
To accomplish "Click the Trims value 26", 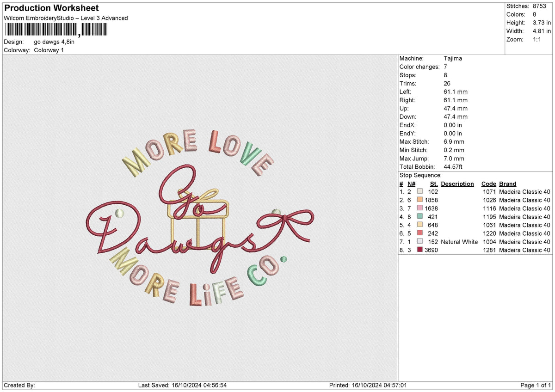I will pos(447,84).
